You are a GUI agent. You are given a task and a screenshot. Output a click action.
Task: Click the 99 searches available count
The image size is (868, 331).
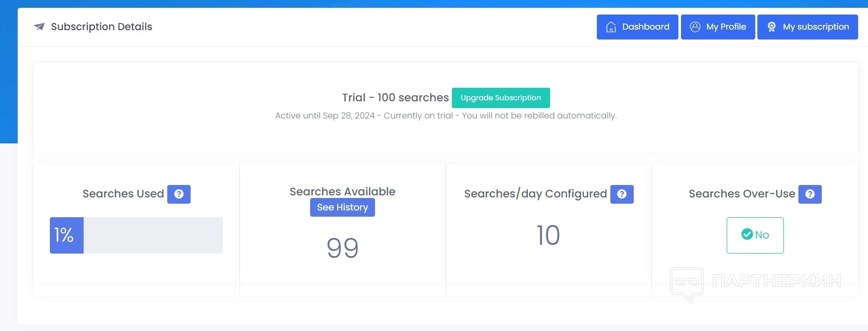[342, 248]
